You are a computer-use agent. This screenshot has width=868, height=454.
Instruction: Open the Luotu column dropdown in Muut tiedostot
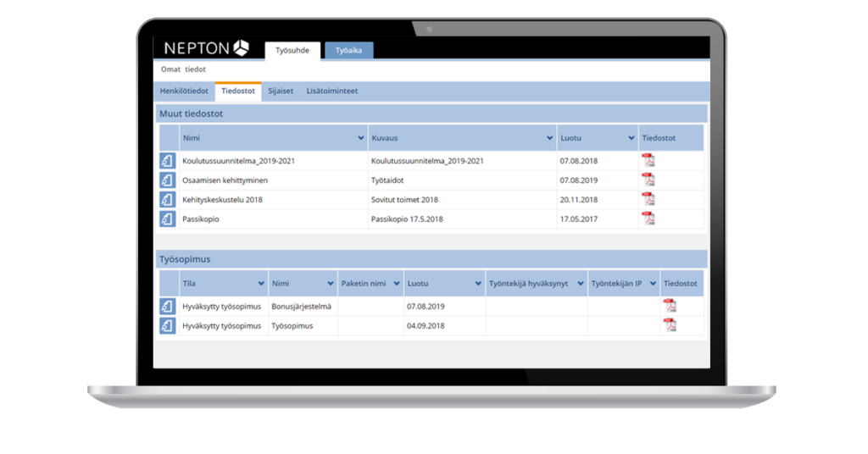click(631, 138)
